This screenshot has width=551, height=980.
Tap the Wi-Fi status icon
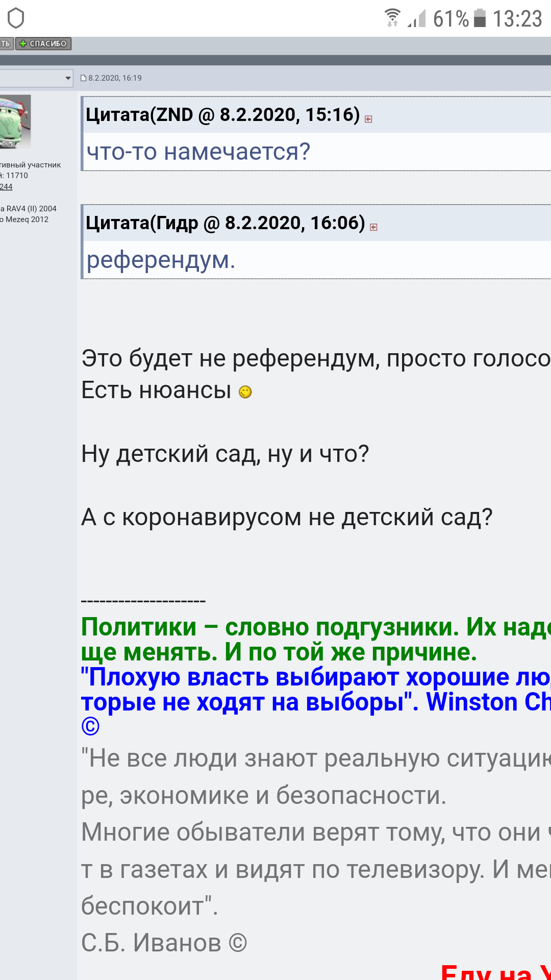coord(392,18)
